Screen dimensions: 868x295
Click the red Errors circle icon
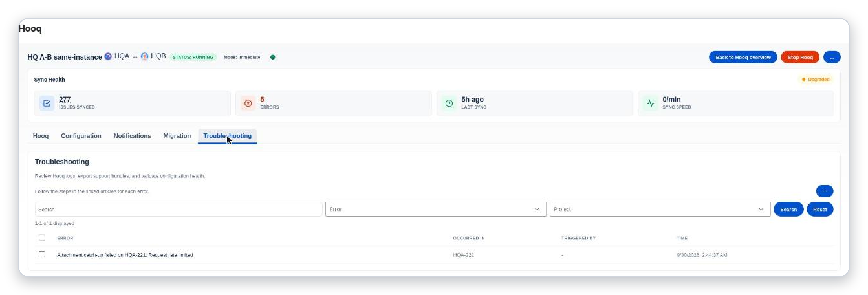pos(248,104)
